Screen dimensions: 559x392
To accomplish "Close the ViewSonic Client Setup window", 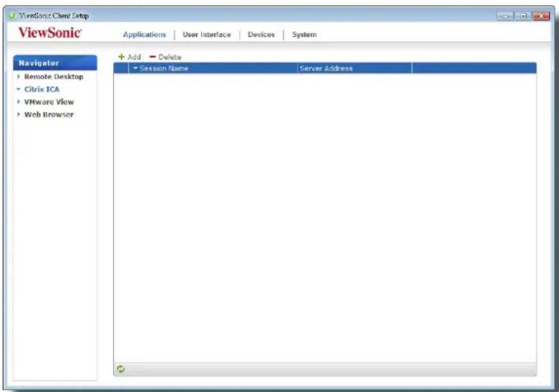I will pyautogui.click(x=541, y=16).
